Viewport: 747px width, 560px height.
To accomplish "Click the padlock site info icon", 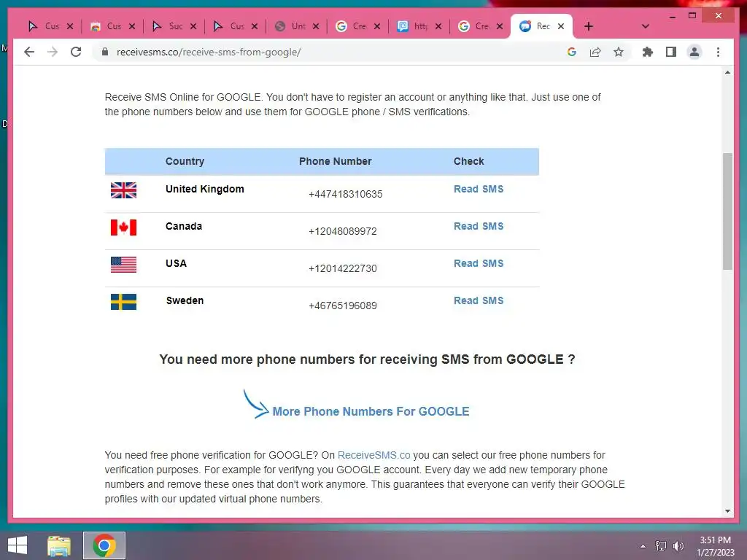I will tap(105, 52).
